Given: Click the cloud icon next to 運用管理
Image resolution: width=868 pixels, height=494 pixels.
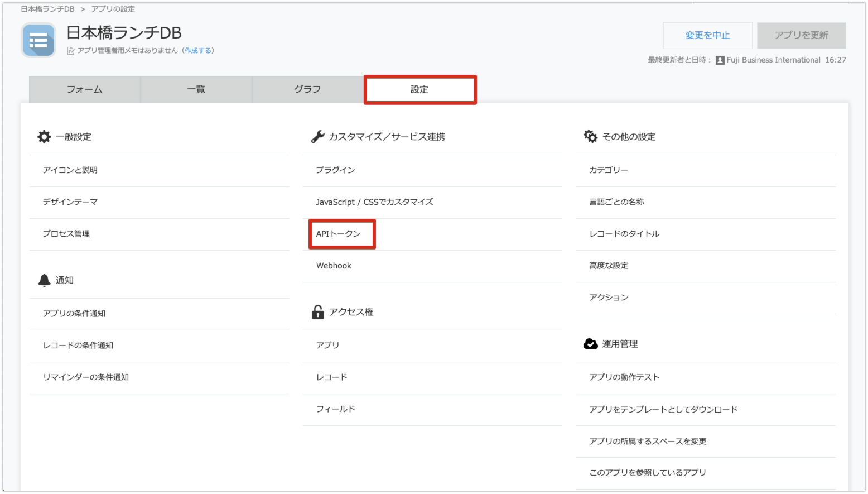Looking at the screenshot, I should (x=590, y=344).
